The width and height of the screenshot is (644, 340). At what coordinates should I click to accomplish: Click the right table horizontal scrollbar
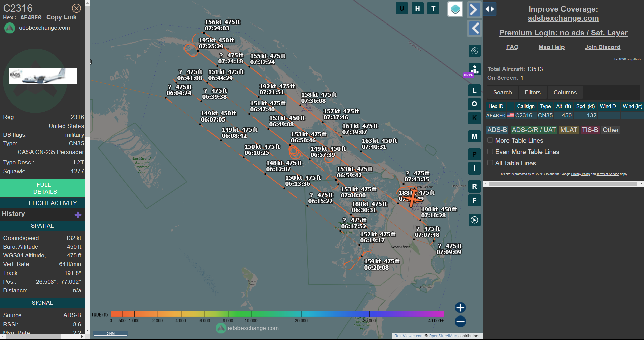click(563, 184)
